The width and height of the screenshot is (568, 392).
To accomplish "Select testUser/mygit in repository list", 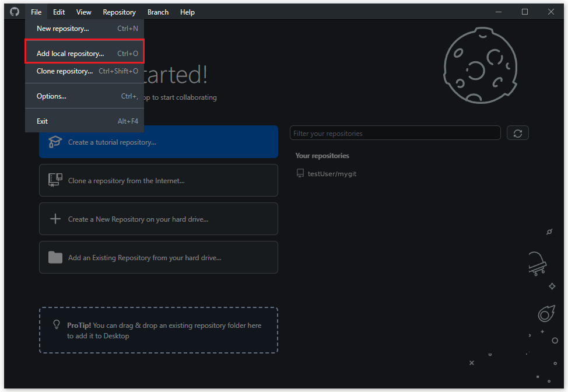I will [332, 173].
